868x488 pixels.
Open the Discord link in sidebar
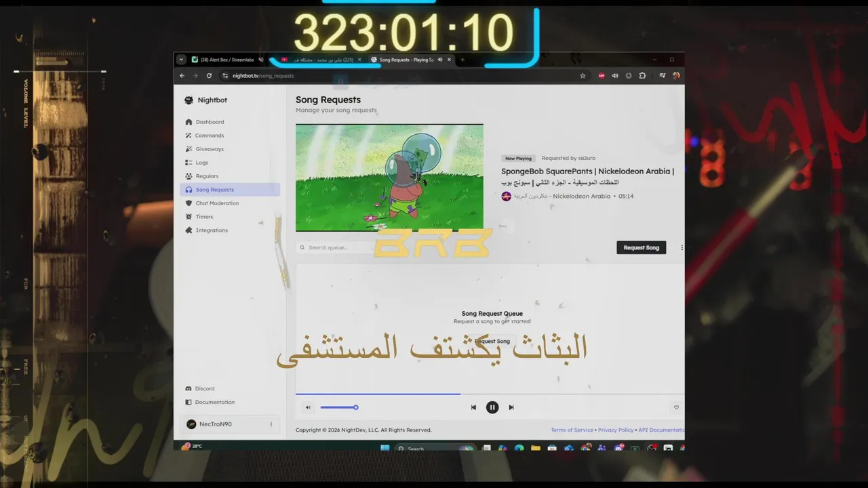coord(205,388)
